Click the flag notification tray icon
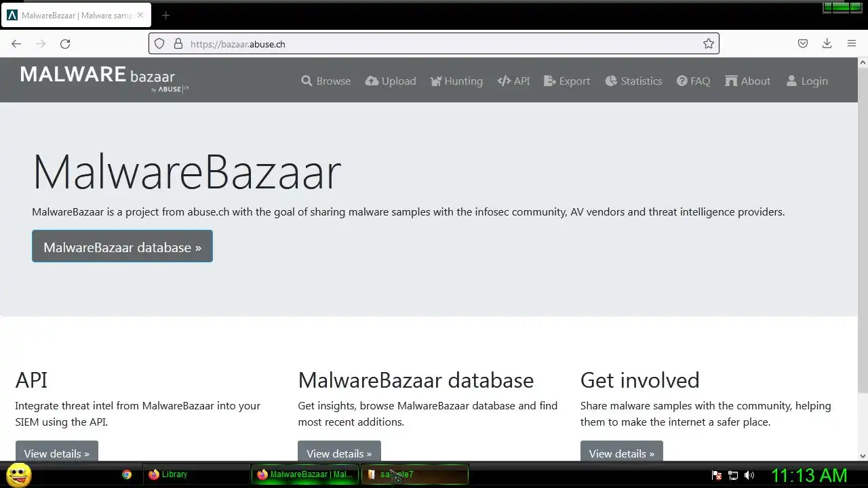This screenshot has height=488, width=868. pos(717,475)
